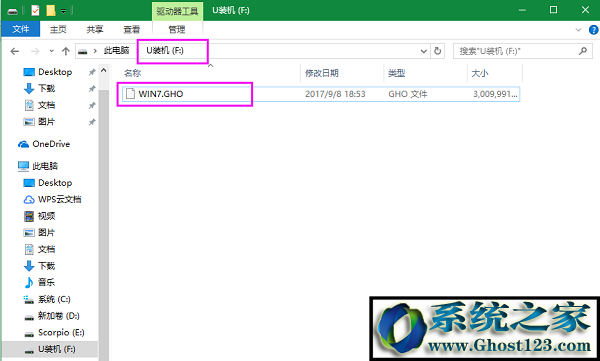Click navigation pane scroll up arrow
Viewport: 600px width, 361px height.
click(104, 70)
